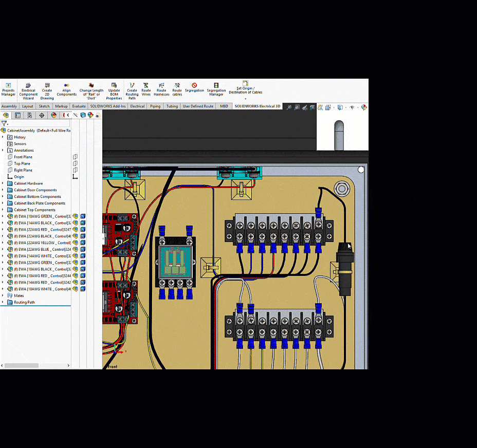Expand the Routing Path folder
Image resolution: width=477 pixels, height=448 pixels.
tap(3, 302)
